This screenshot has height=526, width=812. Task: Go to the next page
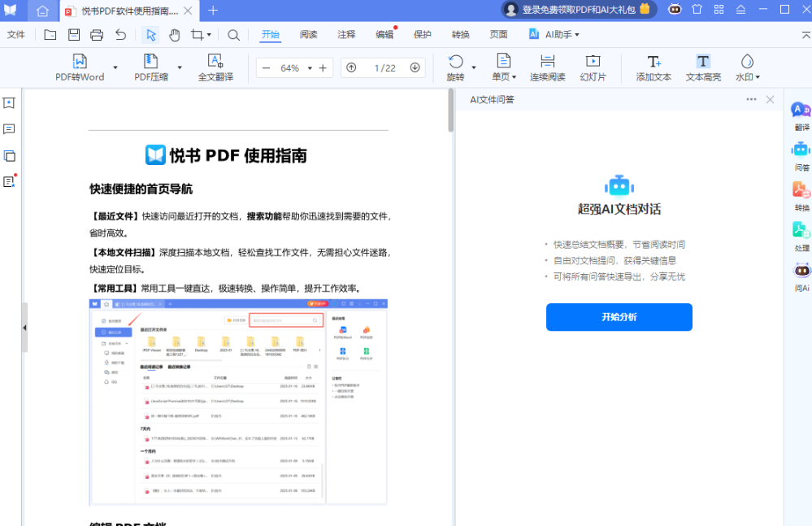coord(415,67)
